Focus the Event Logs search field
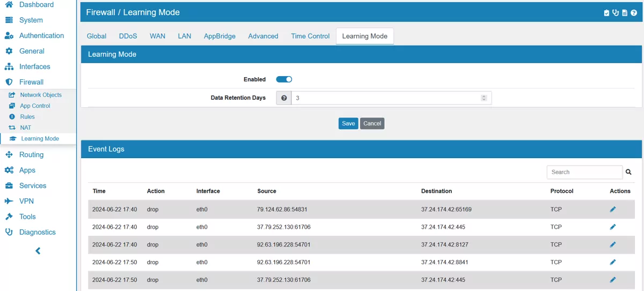 (x=584, y=172)
